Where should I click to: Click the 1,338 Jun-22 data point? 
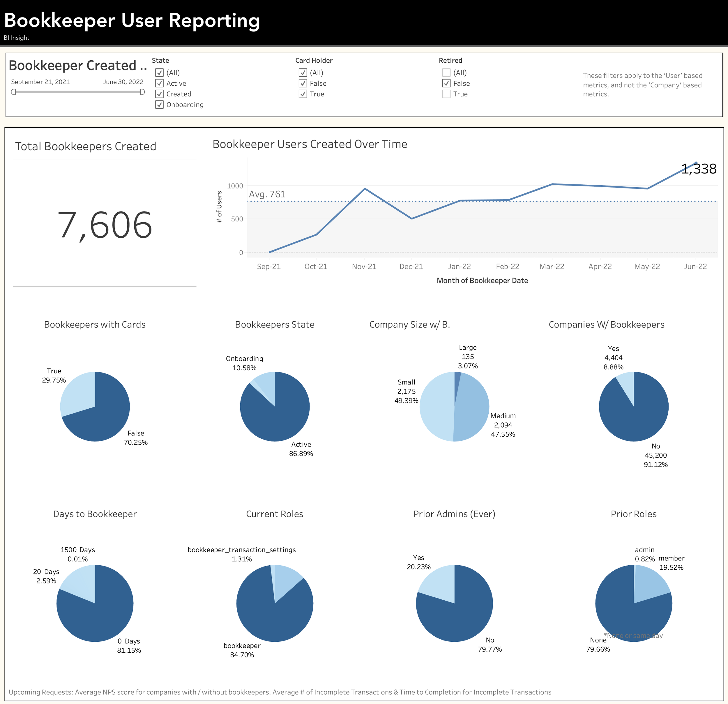[696, 163]
